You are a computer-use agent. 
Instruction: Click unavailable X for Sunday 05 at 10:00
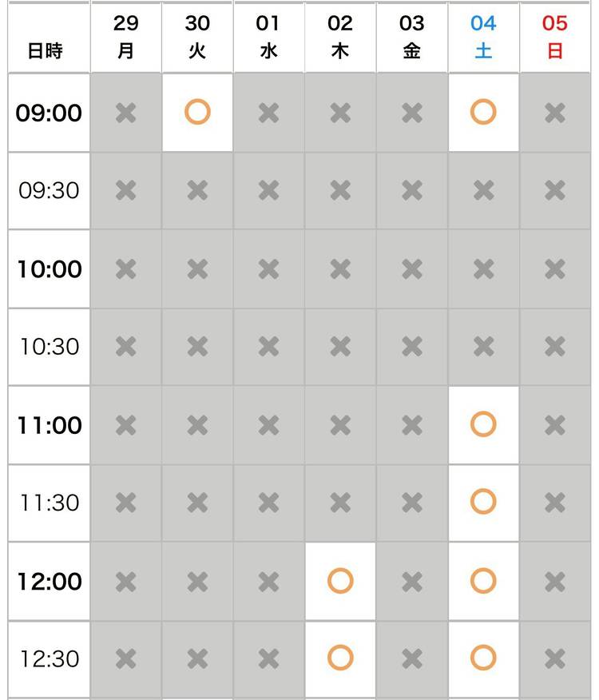click(x=555, y=269)
